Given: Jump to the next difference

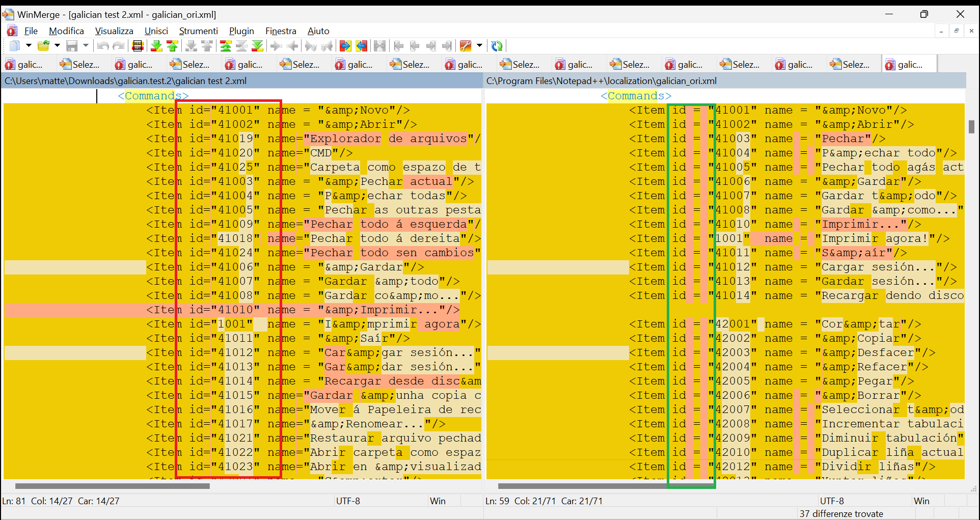Looking at the screenshot, I should [x=156, y=46].
